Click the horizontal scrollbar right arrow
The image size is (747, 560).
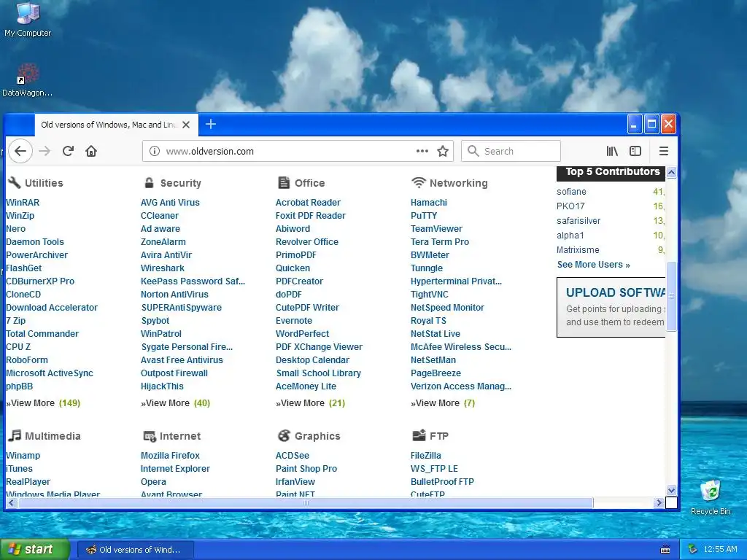[x=659, y=502]
